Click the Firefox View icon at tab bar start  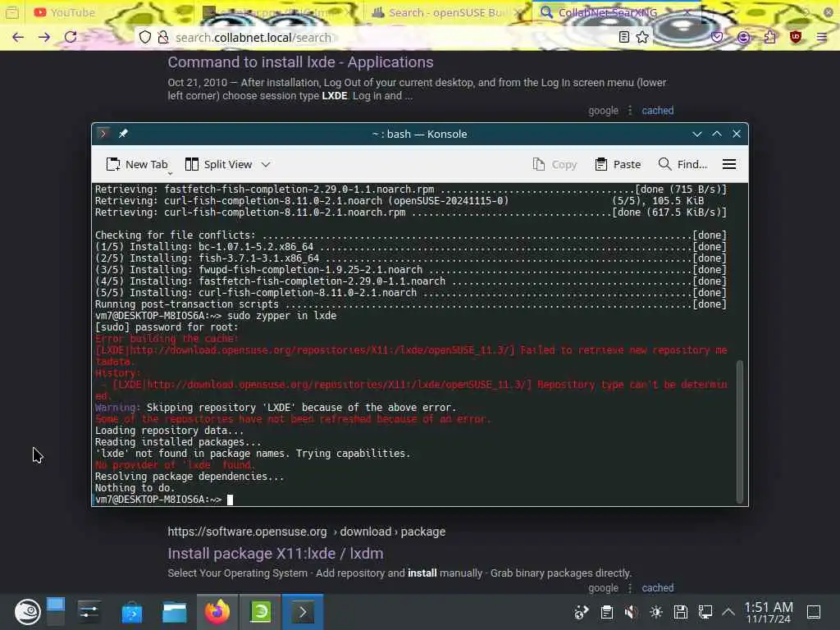[12, 12]
